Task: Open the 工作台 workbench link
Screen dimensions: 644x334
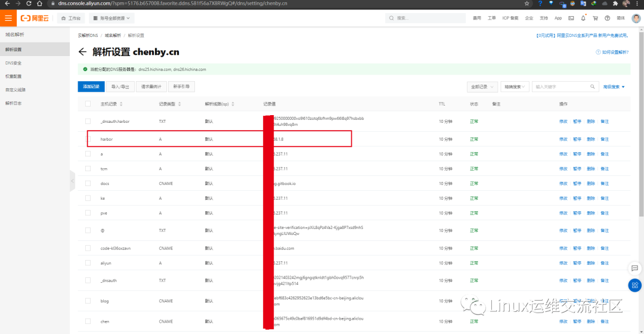Action: [71, 18]
